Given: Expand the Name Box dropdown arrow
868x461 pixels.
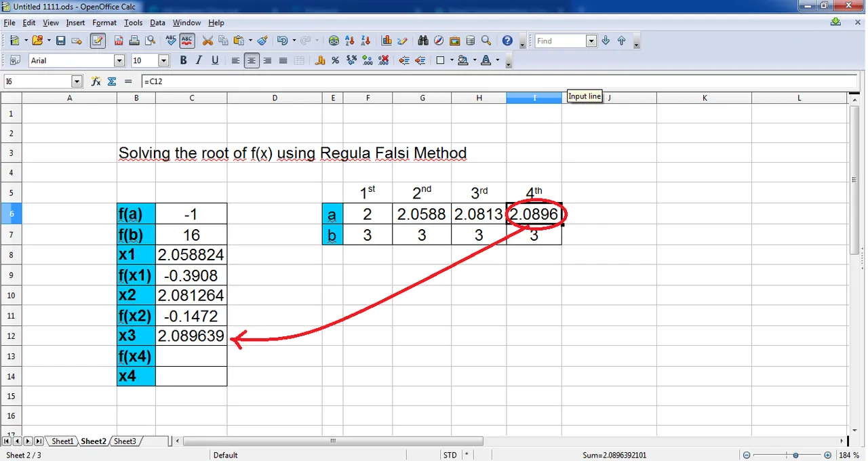Looking at the screenshot, I should 77,81.
